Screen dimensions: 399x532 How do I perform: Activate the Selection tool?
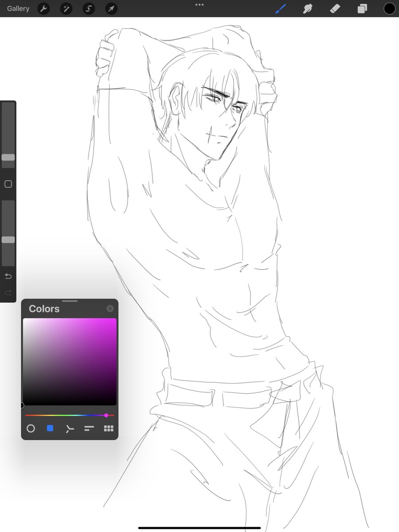point(89,8)
